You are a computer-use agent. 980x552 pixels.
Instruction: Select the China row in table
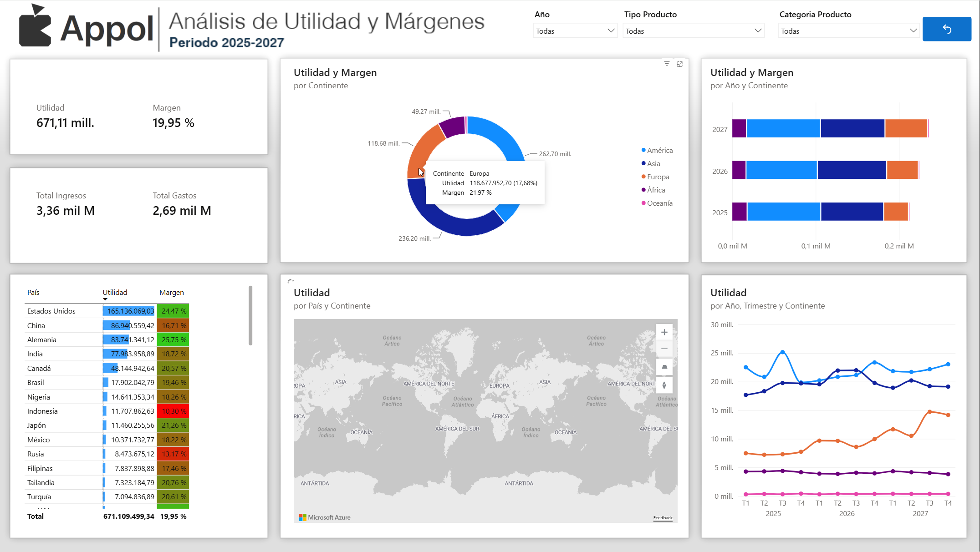click(x=107, y=325)
